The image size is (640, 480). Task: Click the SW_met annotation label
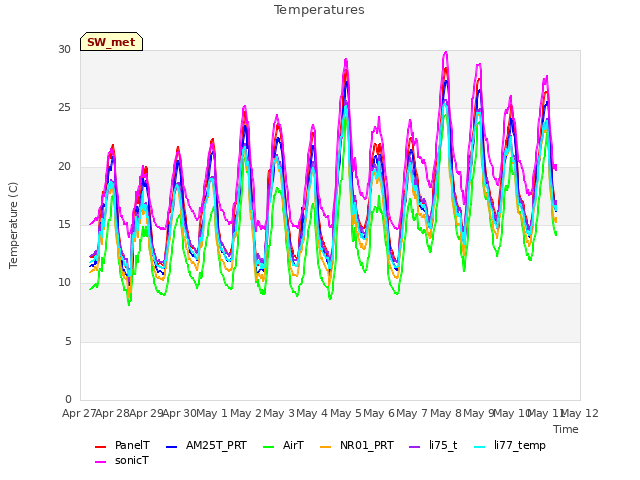click(x=111, y=42)
